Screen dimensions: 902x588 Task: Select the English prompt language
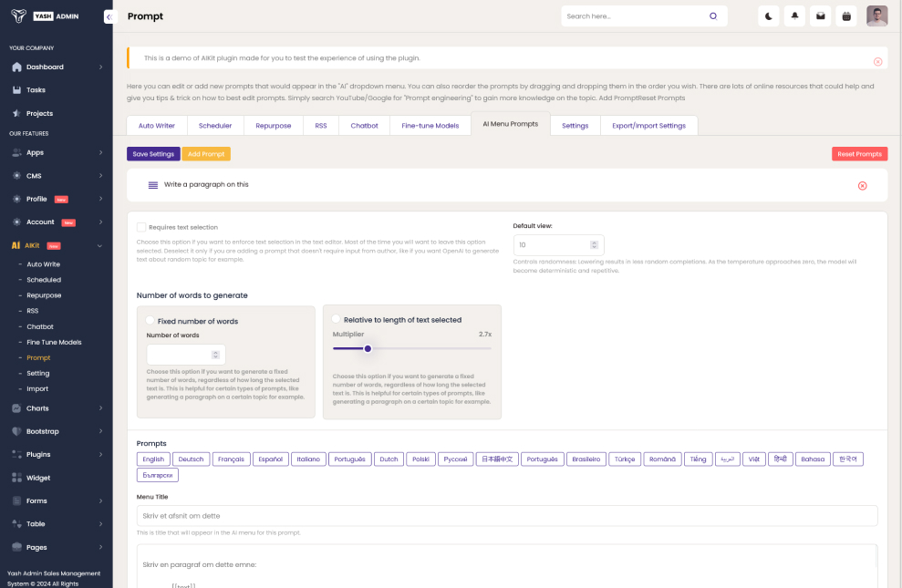(153, 459)
